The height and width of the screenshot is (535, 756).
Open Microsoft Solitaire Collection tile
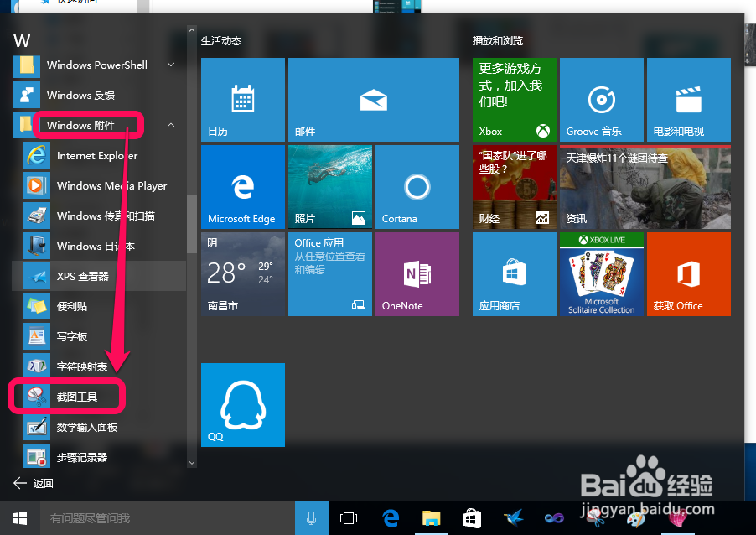point(602,274)
